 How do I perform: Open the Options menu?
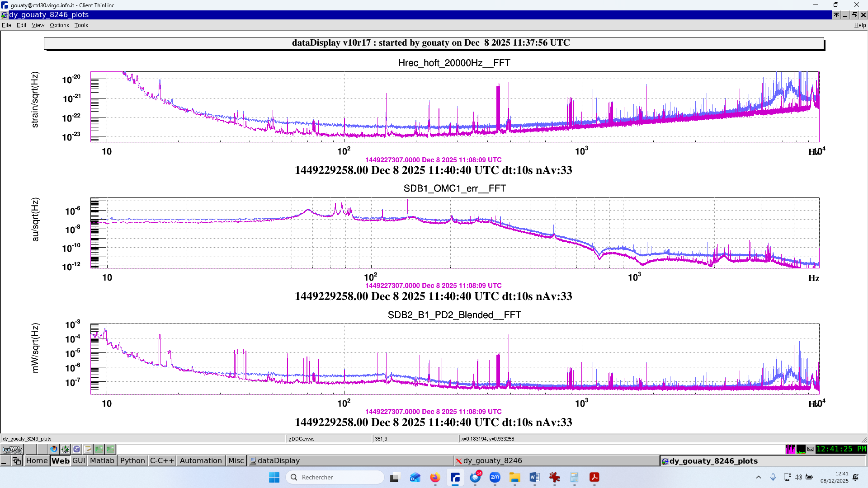[x=59, y=25]
